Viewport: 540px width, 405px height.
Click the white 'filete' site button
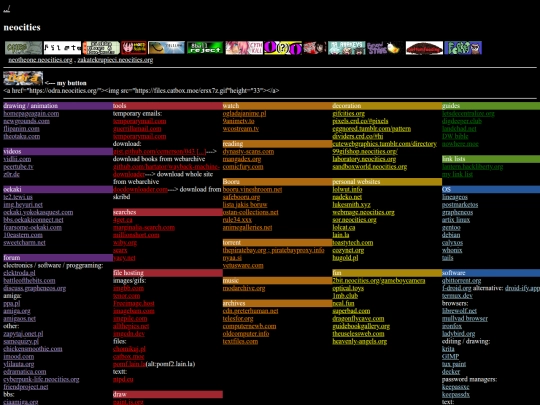coord(62,48)
